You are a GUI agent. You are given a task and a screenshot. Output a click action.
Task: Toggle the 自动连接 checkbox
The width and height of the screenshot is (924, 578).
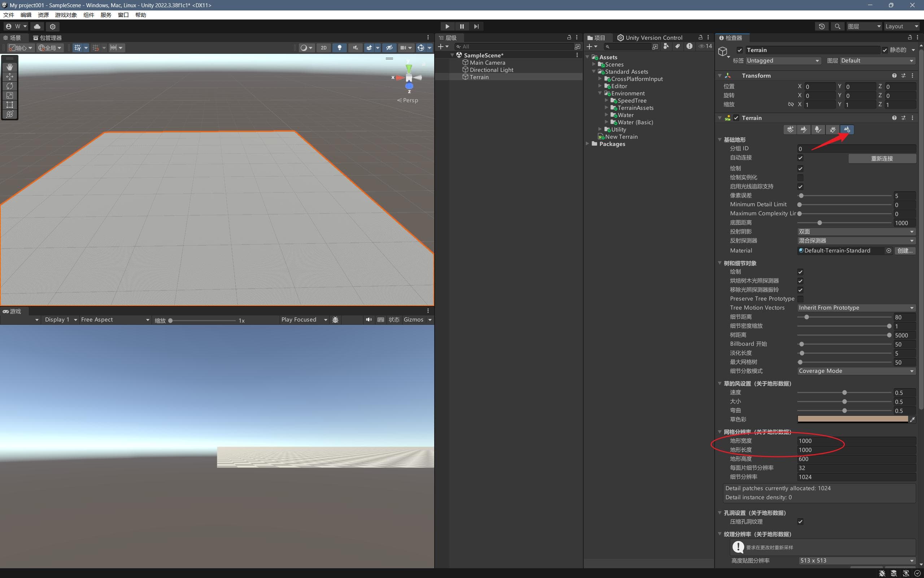point(800,158)
